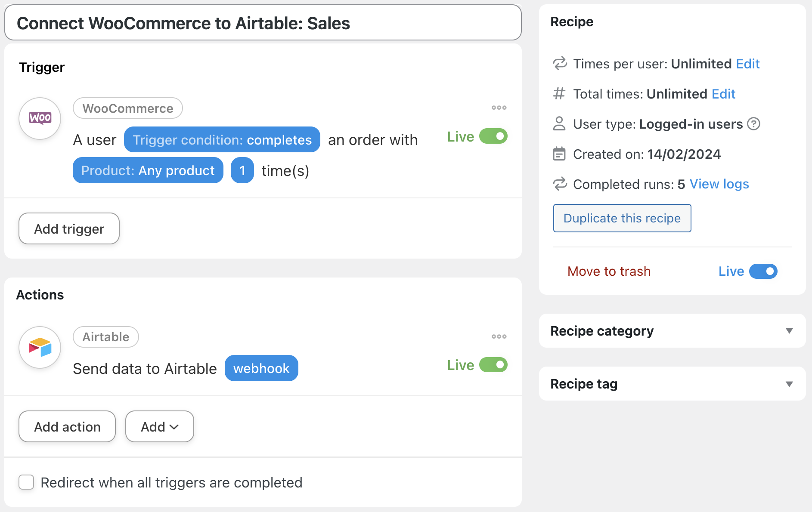
Task: Expand the Recipe tag panel
Action: click(789, 384)
